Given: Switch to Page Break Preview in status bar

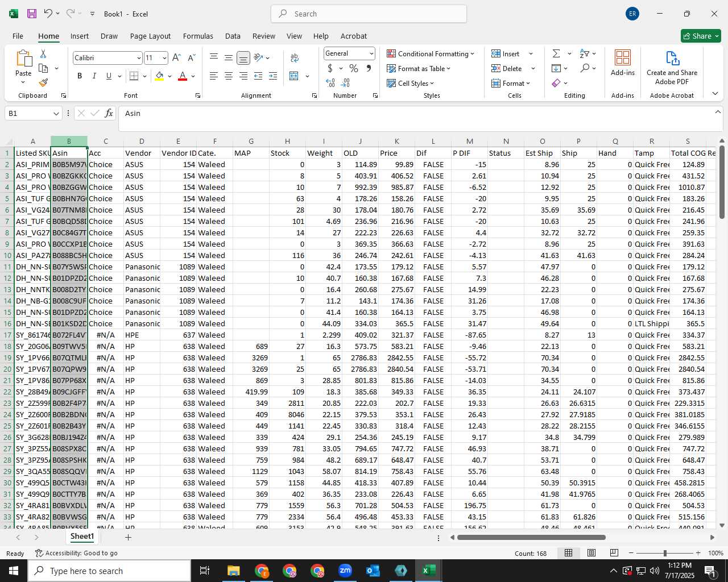Looking at the screenshot, I should click(614, 553).
